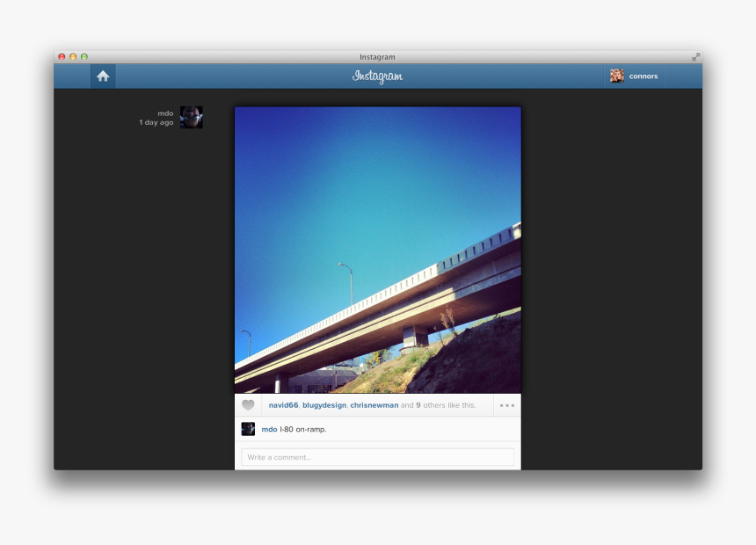Click mdo's avatar beside the caption
This screenshot has width=756, height=545.
[249, 429]
